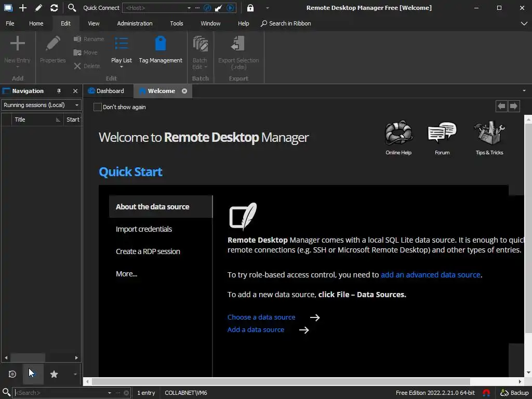This screenshot has height=399, width=532.
Task: Click the welcome page forward arrow
Action: tap(514, 106)
